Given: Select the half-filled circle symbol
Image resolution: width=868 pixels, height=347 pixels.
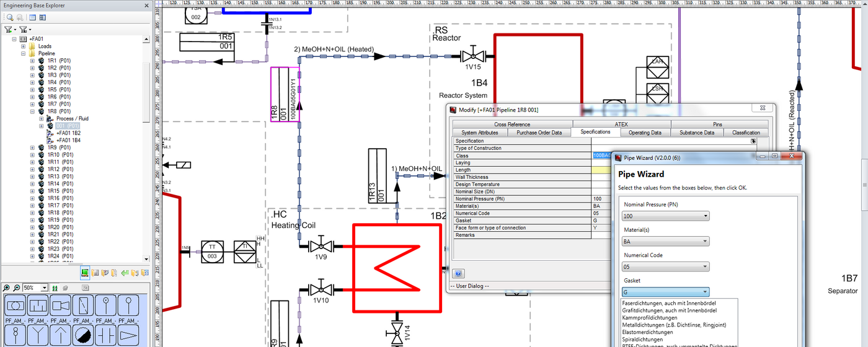Looking at the screenshot, I should coord(82,336).
